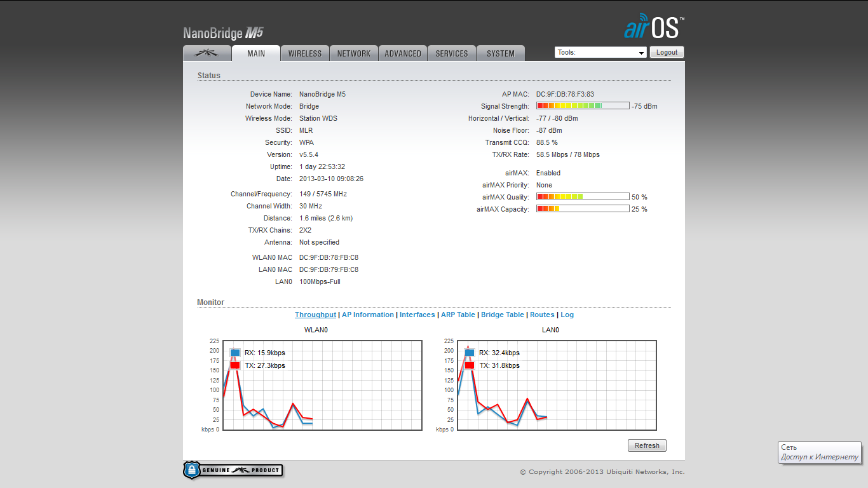
Task: Click the Horizontal / Vertical value -77 / -80 dBm
Action: (557, 118)
